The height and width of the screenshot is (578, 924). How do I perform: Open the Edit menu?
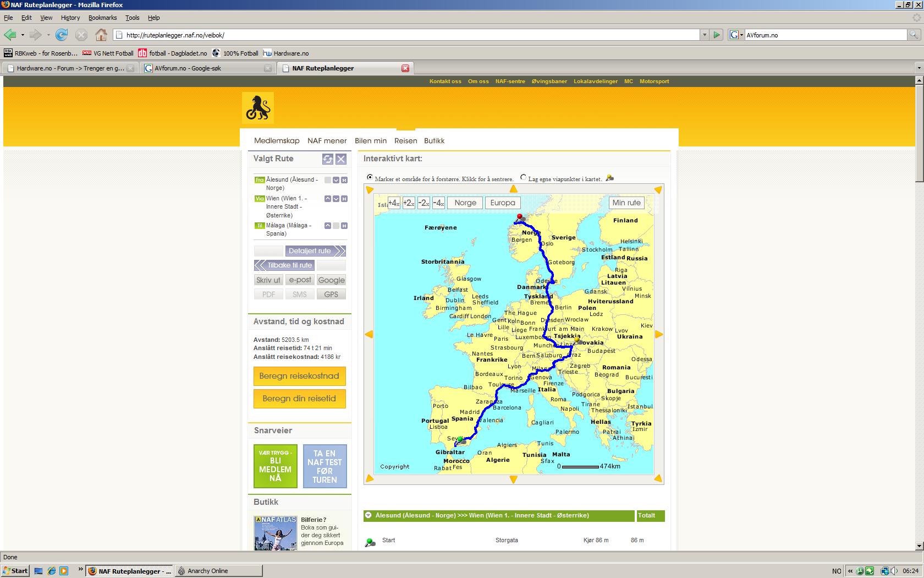[x=26, y=18]
